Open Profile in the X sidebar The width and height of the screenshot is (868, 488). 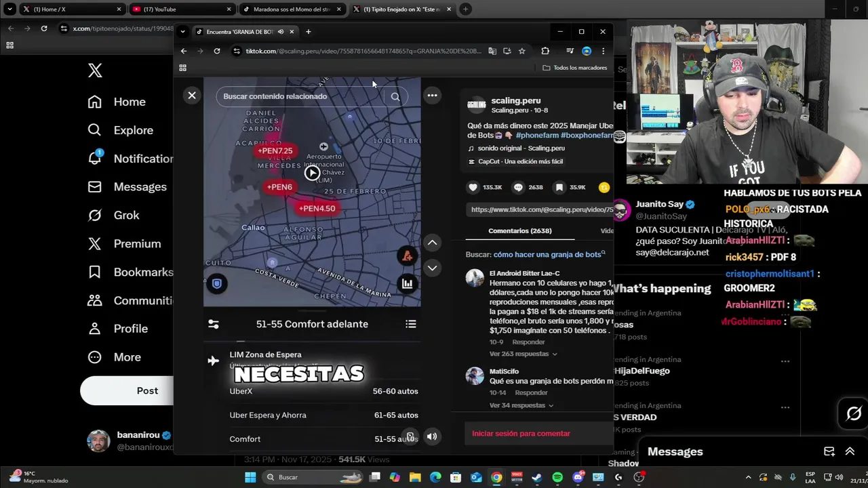(118, 329)
